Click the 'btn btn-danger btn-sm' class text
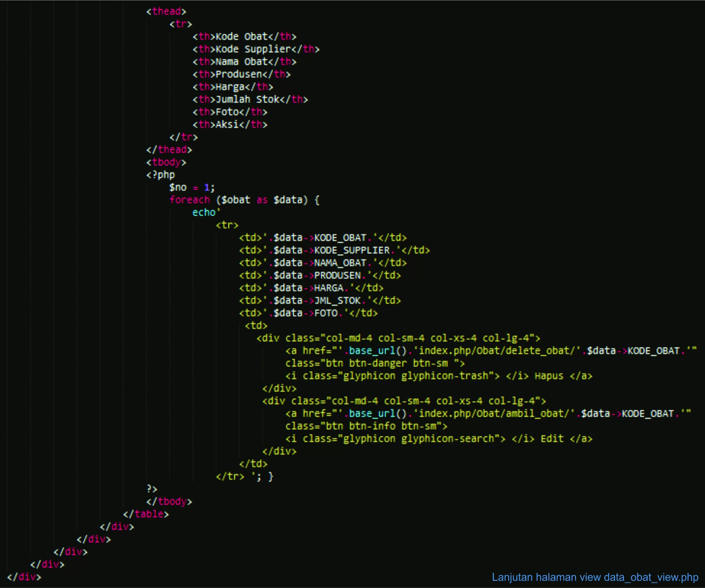Screen dimensions: 705x588 click(x=387, y=363)
